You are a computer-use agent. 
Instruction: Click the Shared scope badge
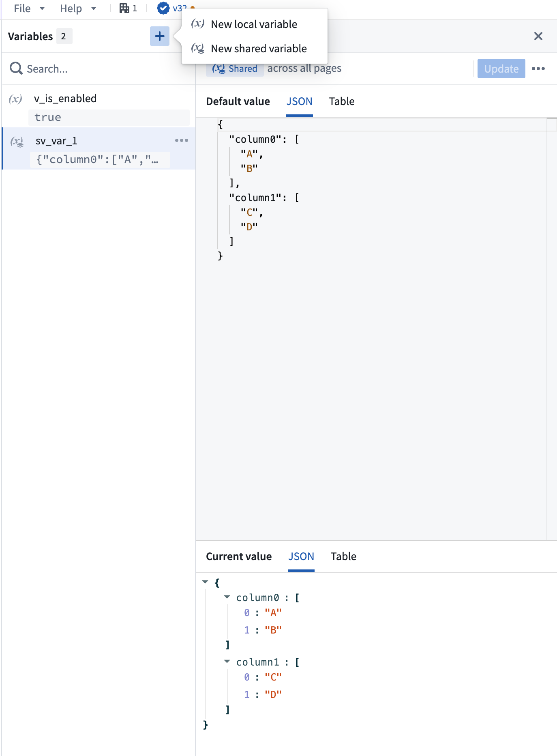pos(235,69)
